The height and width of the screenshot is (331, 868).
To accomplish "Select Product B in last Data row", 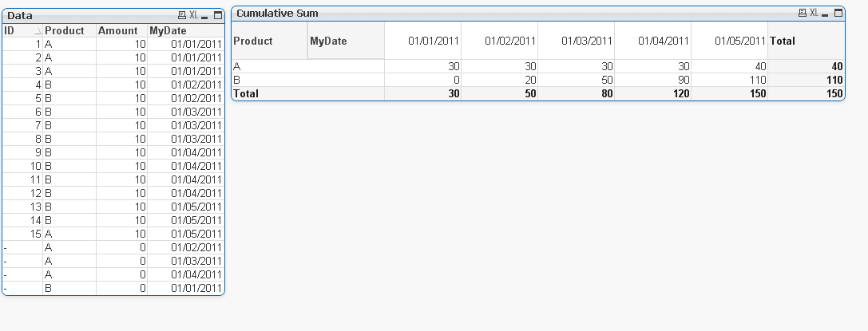I will click(69, 288).
